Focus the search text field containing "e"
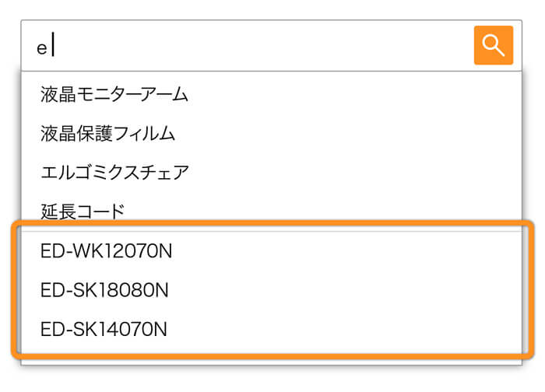Viewport: 545px width, 392px height. coord(247,45)
